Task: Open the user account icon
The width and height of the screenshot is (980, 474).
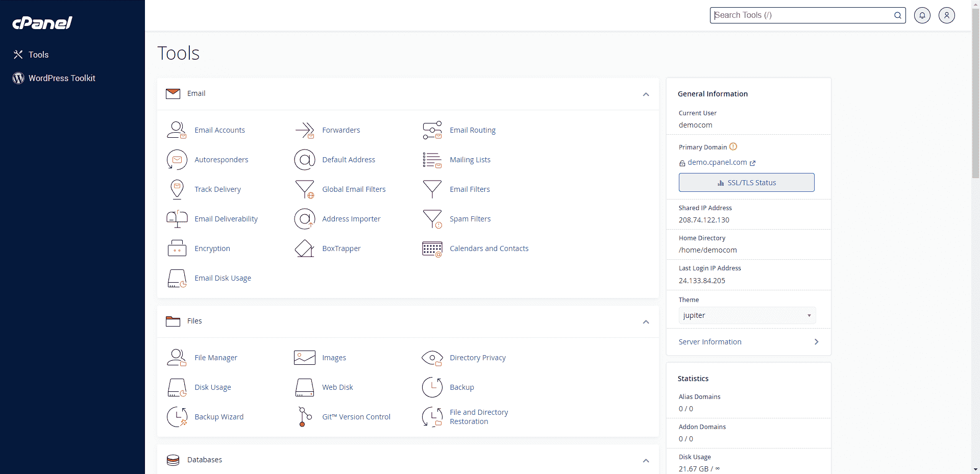Action: (947, 15)
